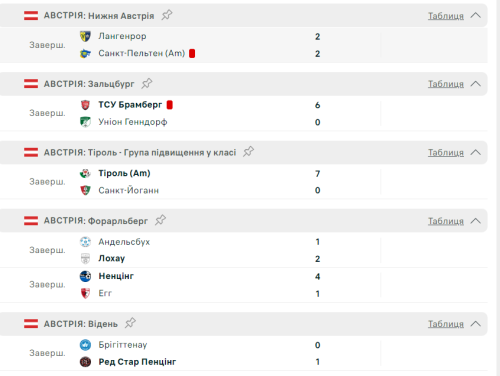This screenshot has width=500, height=376.
Task: Click pin icon next to Тіроль league
Action: pyautogui.click(x=248, y=152)
